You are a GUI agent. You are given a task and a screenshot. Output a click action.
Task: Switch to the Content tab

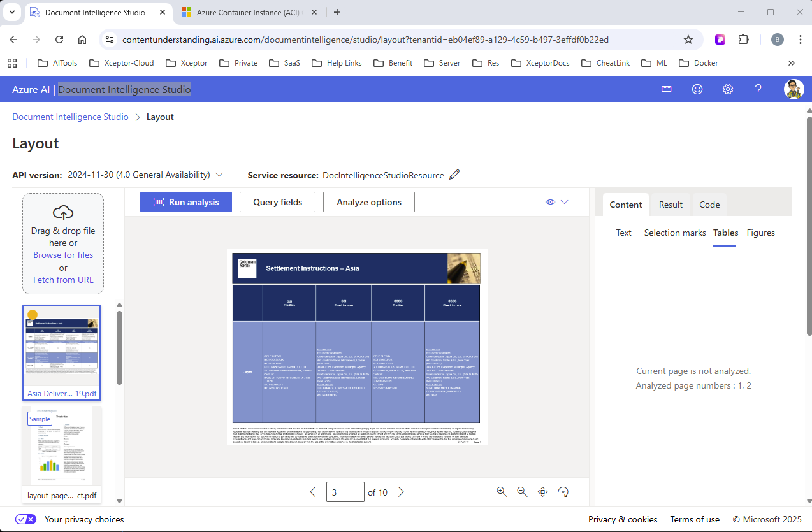pos(626,205)
